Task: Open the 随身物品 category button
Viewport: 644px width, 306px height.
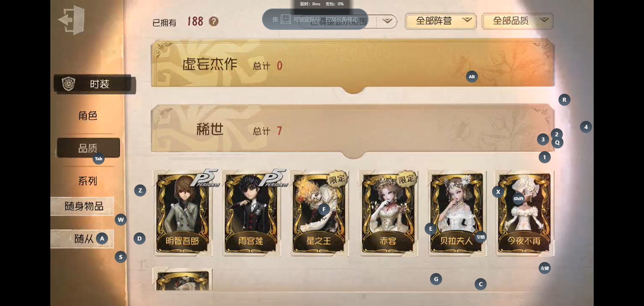Action: pyautogui.click(x=82, y=206)
